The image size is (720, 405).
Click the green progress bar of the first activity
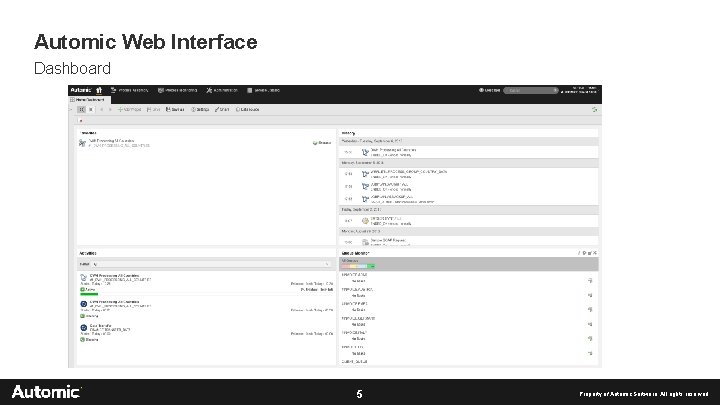click(x=89, y=294)
